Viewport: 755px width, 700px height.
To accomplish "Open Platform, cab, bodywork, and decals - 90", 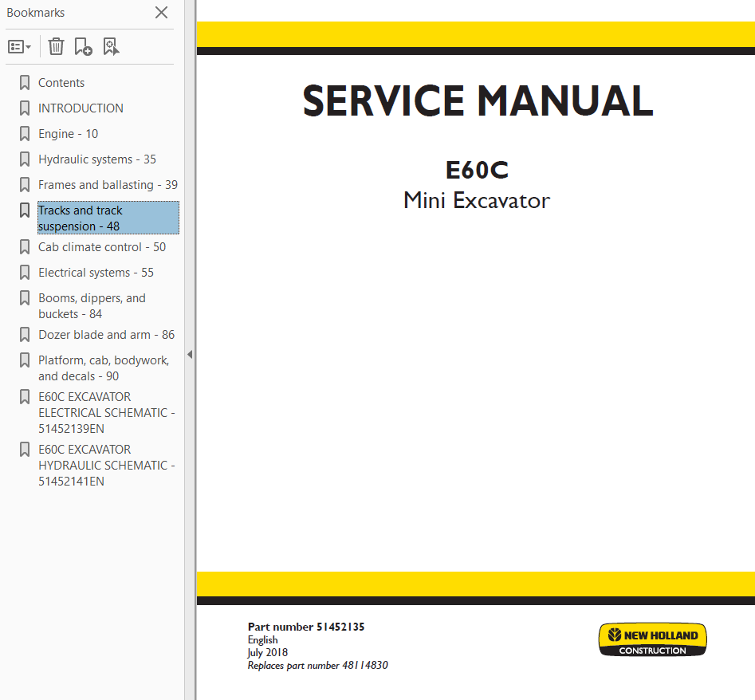I will pos(104,368).
